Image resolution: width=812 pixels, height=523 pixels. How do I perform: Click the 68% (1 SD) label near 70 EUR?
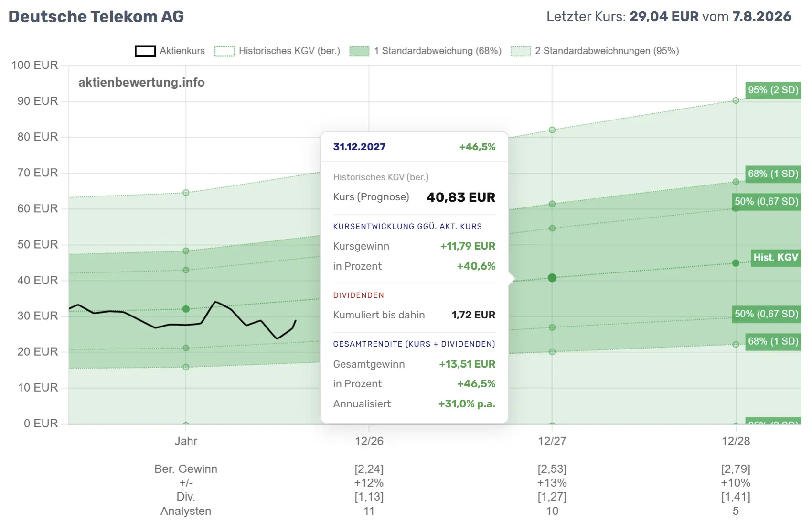click(773, 174)
